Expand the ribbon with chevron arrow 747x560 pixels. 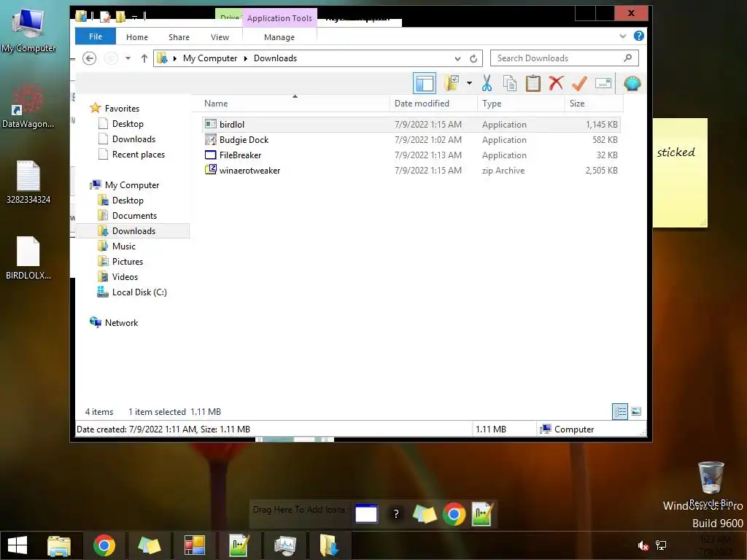622,36
